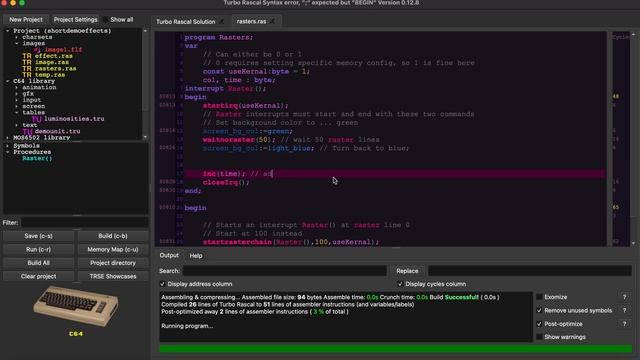640x360 pixels.
Task: Focus the Search input field
Action: 284,271
